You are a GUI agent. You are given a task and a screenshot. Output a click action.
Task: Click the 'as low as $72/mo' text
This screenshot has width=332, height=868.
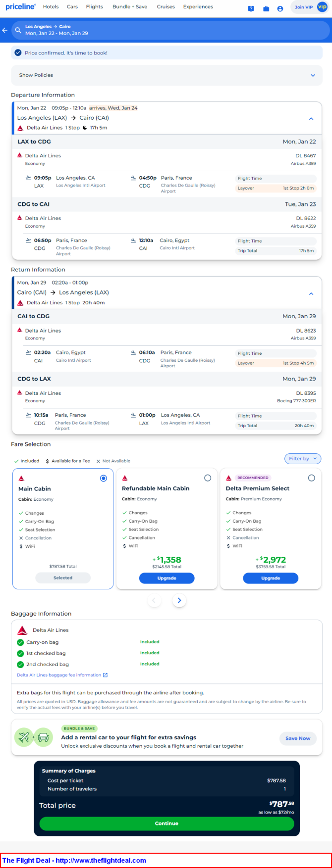coord(276,812)
